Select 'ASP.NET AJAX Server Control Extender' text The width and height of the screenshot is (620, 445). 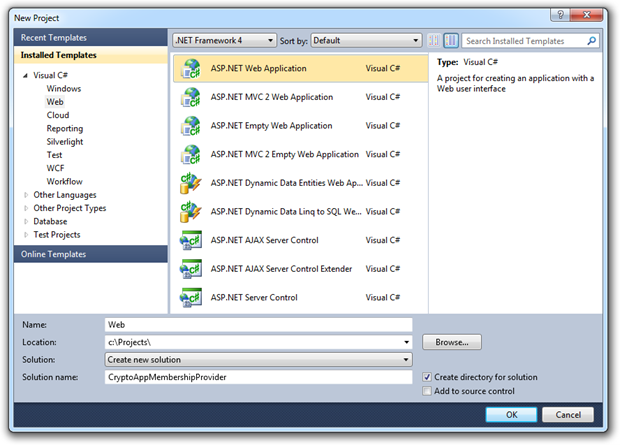pyautogui.click(x=281, y=269)
